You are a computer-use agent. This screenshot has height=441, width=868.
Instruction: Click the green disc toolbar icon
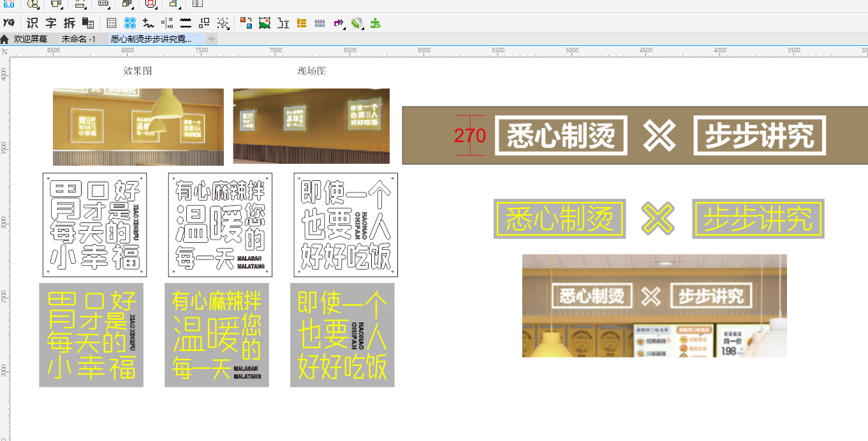(357, 23)
